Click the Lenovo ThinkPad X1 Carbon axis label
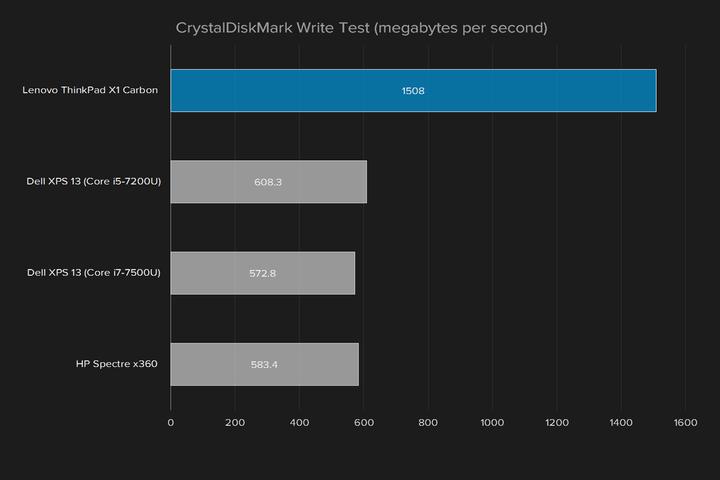Image resolution: width=720 pixels, height=480 pixels. pos(90,90)
